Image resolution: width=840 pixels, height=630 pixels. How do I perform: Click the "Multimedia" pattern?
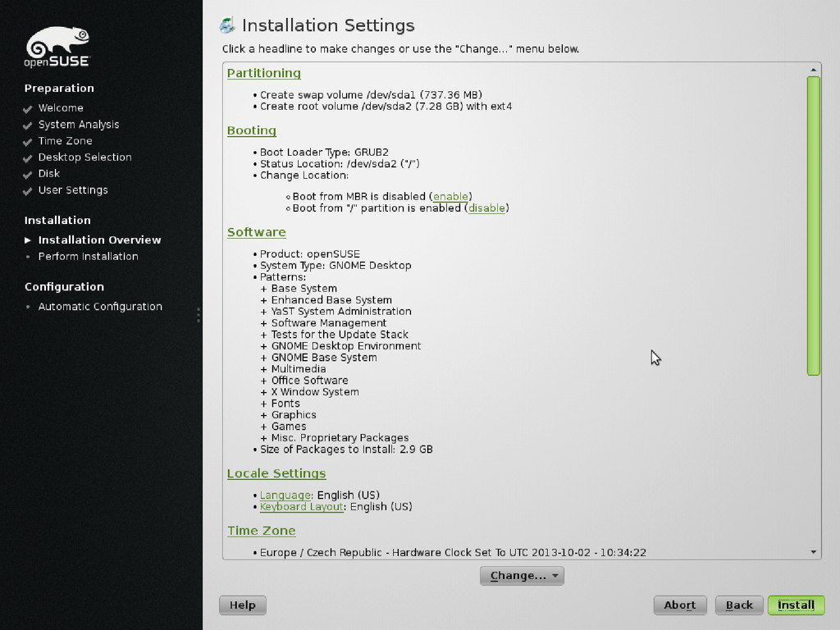299,369
